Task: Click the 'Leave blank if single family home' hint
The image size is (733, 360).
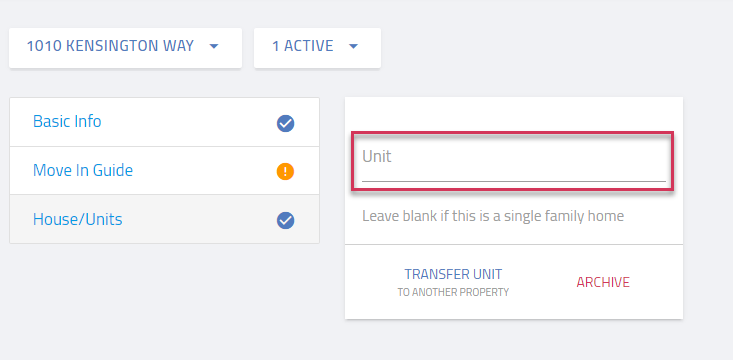Action: coord(493,216)
